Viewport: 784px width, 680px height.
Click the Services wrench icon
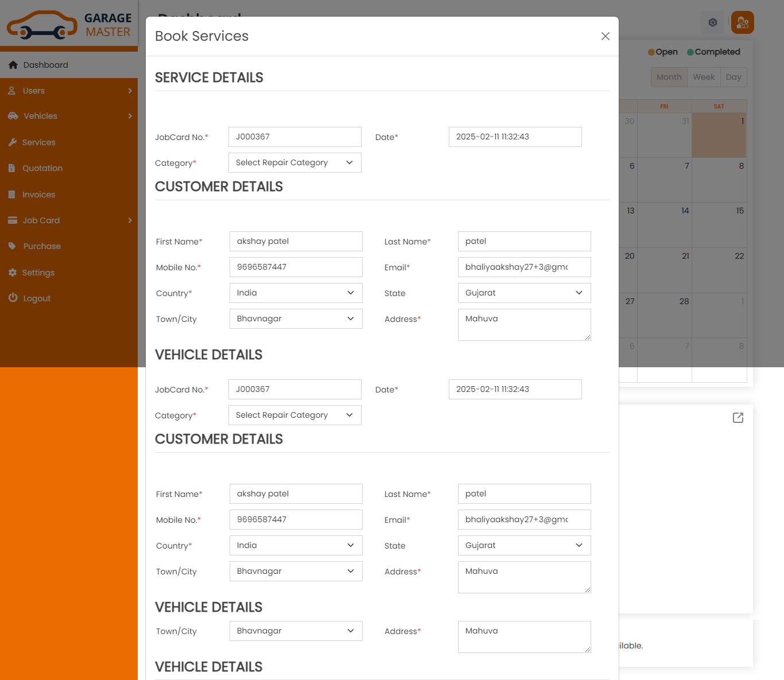[12, 142]
